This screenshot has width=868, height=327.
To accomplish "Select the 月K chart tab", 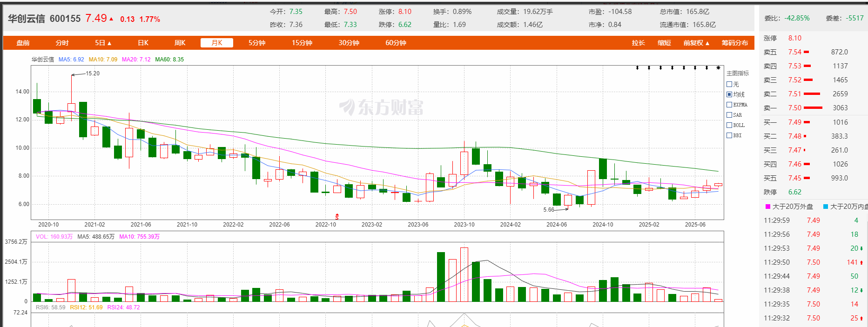I will pos(217,43).
